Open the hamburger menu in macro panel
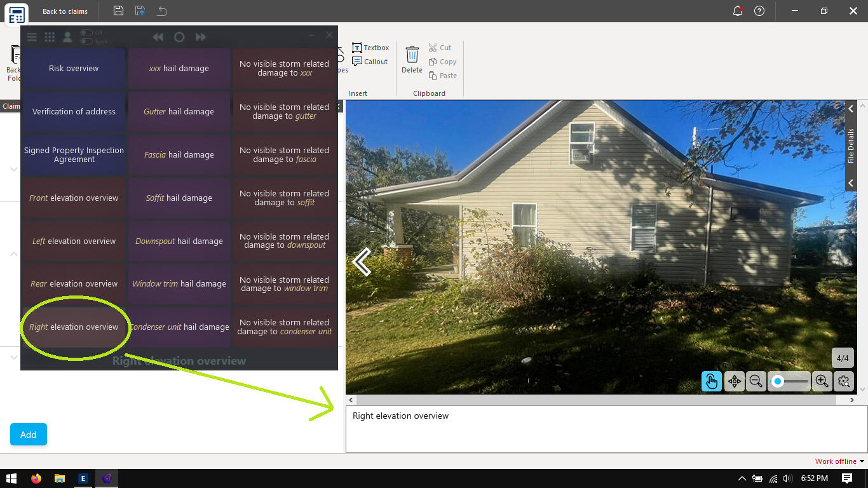Screen dimensions: 868x488 31,37
